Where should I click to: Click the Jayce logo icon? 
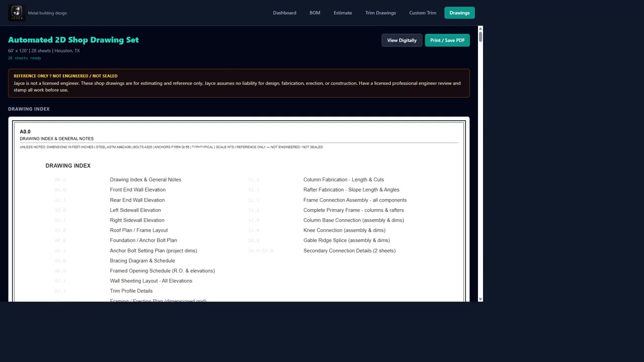(x=17, y=13)
